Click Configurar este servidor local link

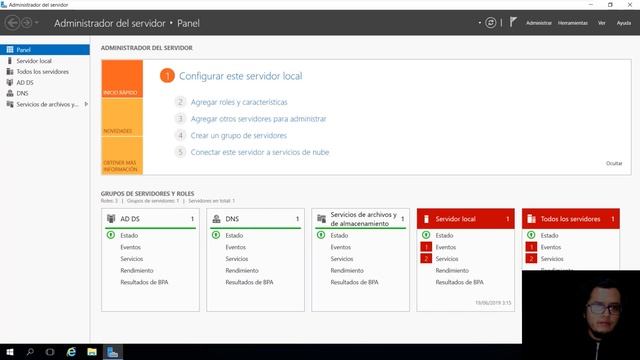[x=240, y=76]
